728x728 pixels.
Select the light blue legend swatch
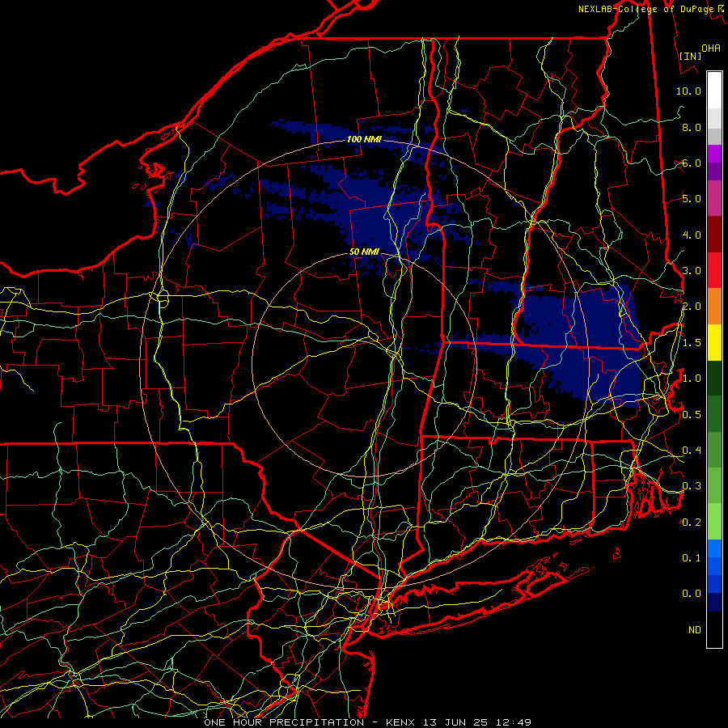click(714, 548)
